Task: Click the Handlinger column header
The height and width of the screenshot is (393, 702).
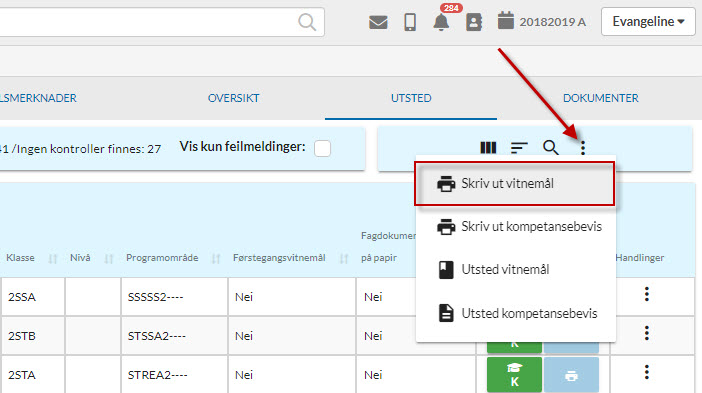Action: 639,258
